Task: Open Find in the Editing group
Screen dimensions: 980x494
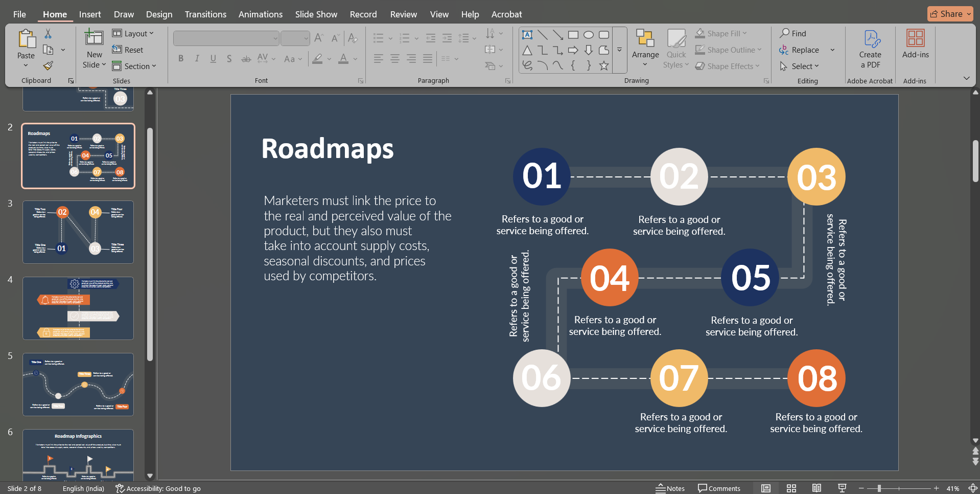Action: [794, 33]
